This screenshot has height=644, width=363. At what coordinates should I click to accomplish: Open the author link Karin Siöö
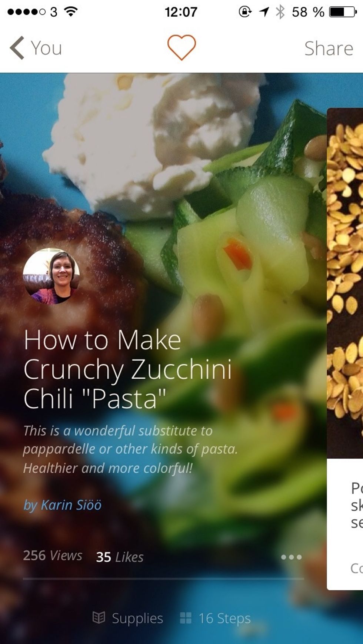(62, 505)
